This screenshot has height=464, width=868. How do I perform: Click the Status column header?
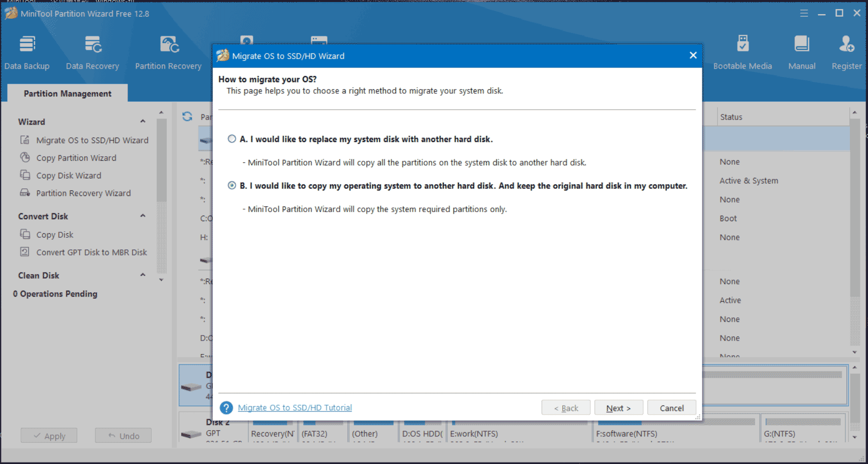(x=731, y=117)
